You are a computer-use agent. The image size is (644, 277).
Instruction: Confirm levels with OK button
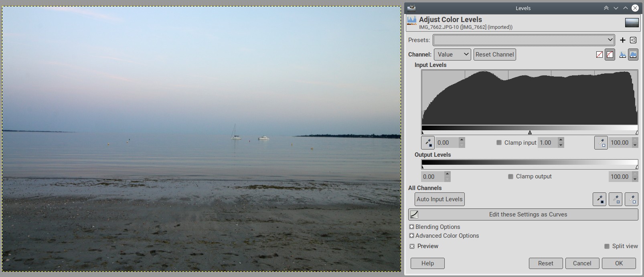(619, 263)
